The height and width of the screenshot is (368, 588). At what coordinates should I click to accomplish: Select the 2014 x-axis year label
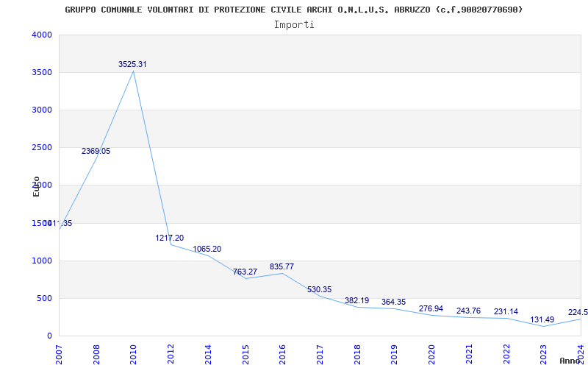click(x=208, y=355)
